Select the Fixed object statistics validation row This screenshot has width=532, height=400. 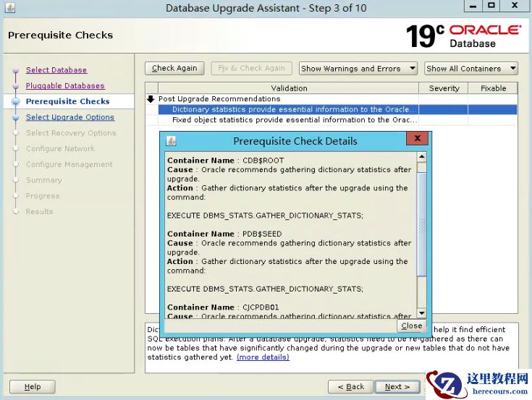tap(337, 120)
